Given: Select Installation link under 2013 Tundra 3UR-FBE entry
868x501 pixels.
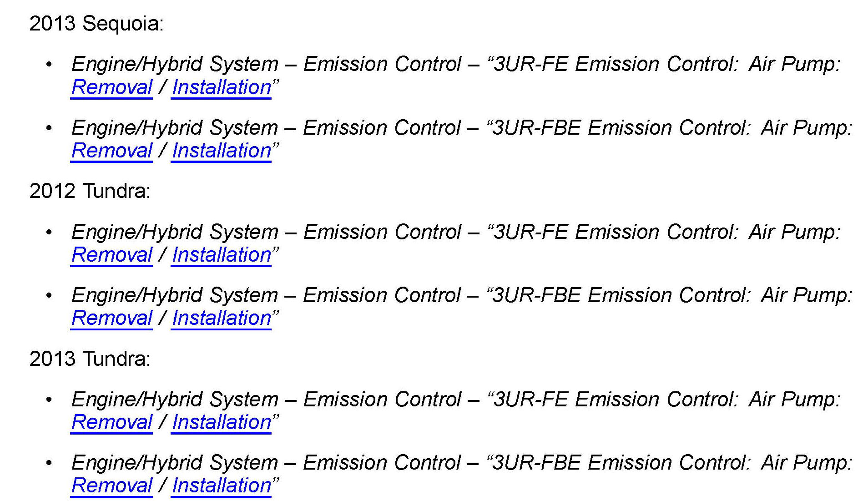Looking at the screenshot, I should tap(222, 486).
